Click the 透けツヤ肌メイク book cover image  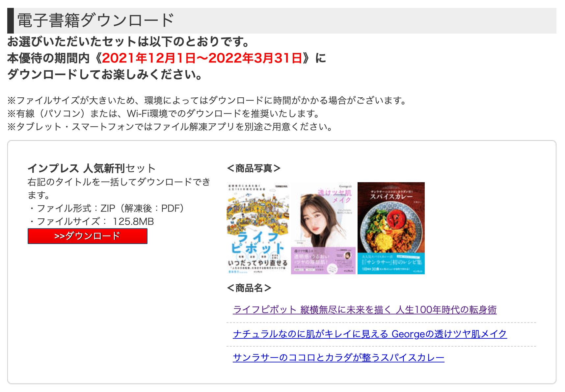(x=323, y=228)
